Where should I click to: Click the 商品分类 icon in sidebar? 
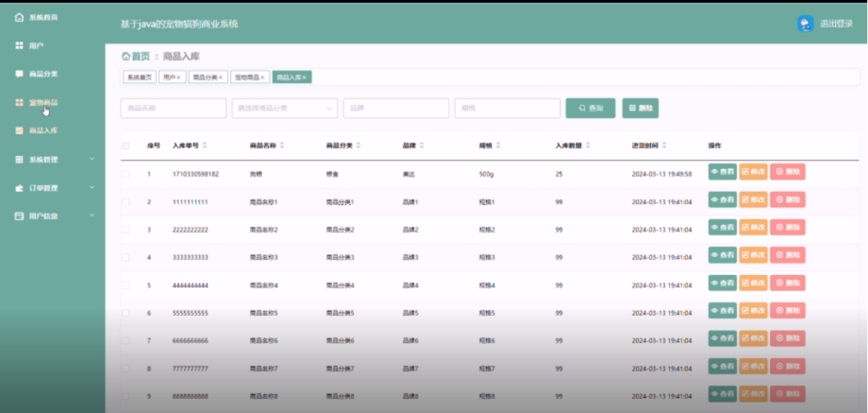(19, 74)
